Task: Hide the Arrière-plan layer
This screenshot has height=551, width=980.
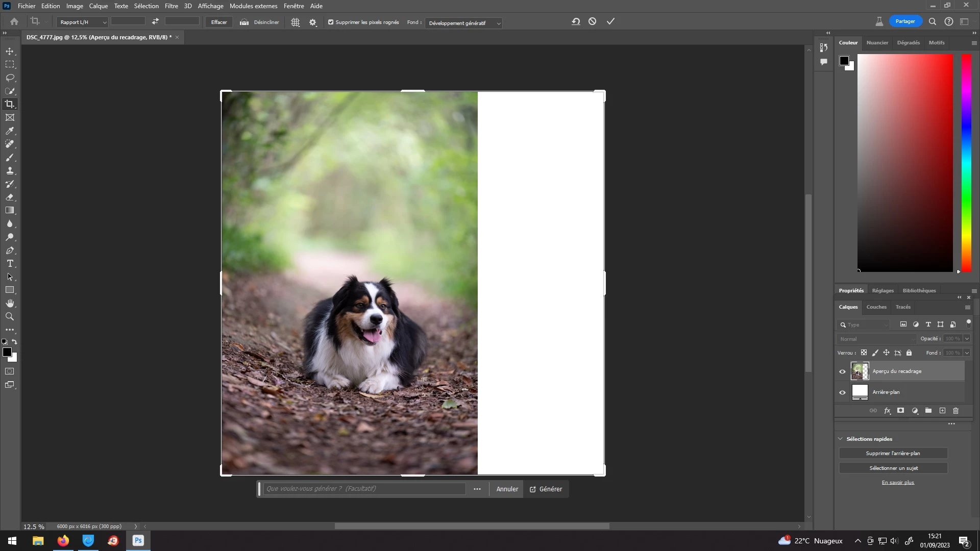Action: click(x=842, y=392)
